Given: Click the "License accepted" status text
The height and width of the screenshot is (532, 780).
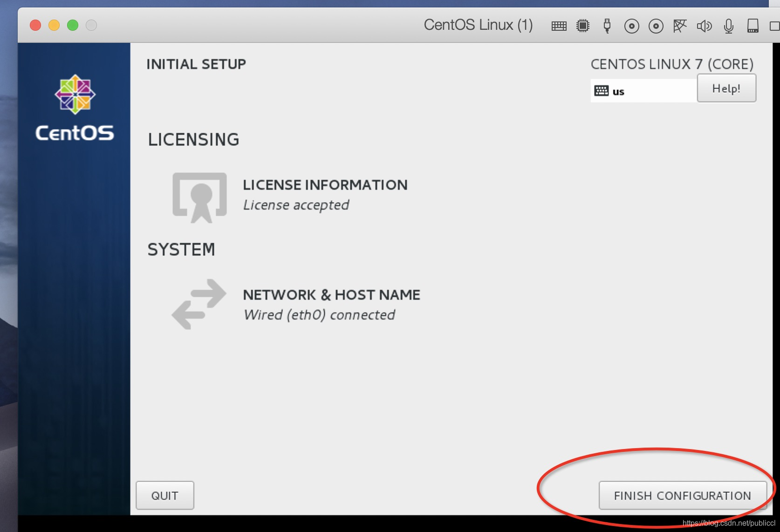Looking at the screenshot, I should point(296,205).
